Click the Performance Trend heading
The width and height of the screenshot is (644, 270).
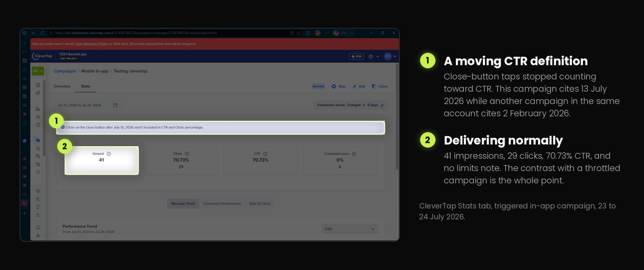click(80, 226)
